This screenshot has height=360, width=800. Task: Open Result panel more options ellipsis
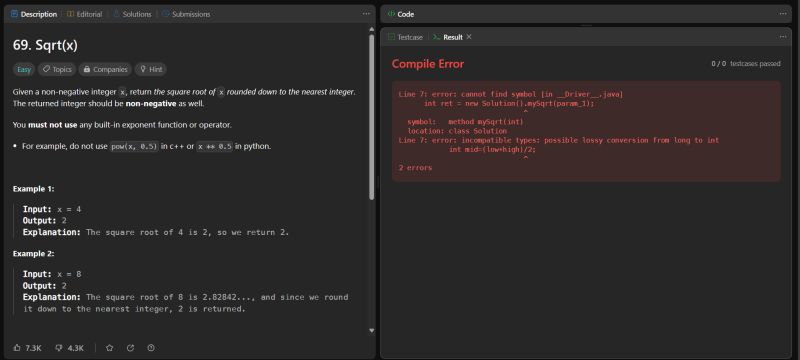coord(783,37)
